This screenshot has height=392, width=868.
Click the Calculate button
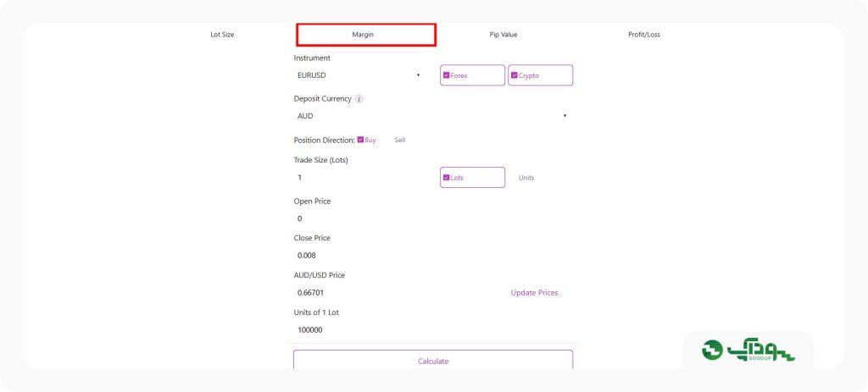[x=433, y=361]
